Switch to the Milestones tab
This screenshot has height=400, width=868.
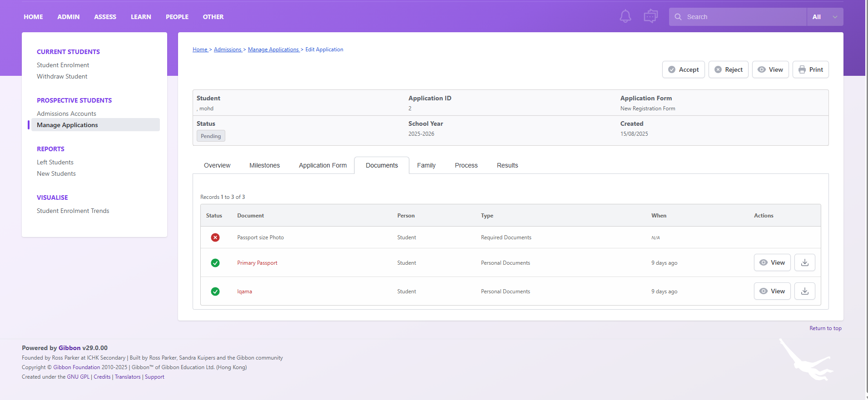[264, 165]
